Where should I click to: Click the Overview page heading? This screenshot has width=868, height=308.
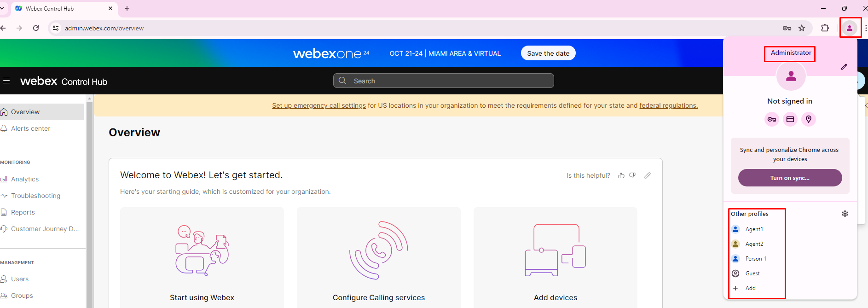(134, 133)
